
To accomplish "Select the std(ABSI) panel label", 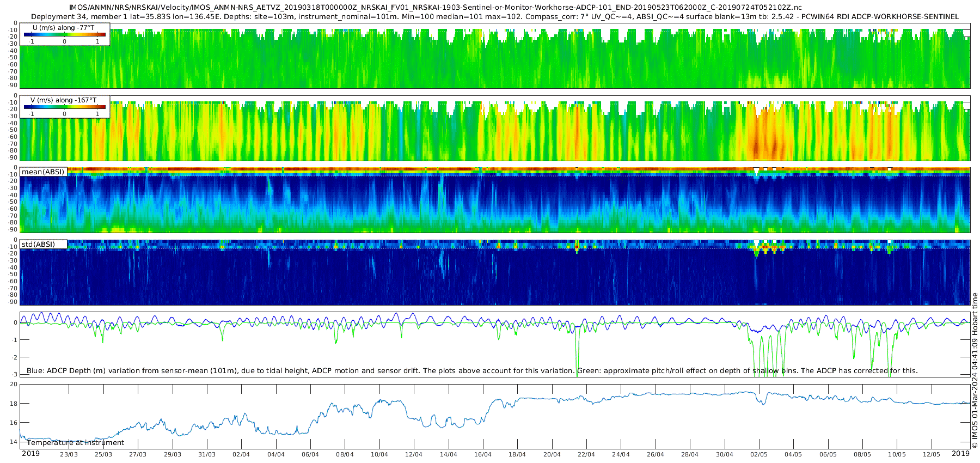I will 38,245.
